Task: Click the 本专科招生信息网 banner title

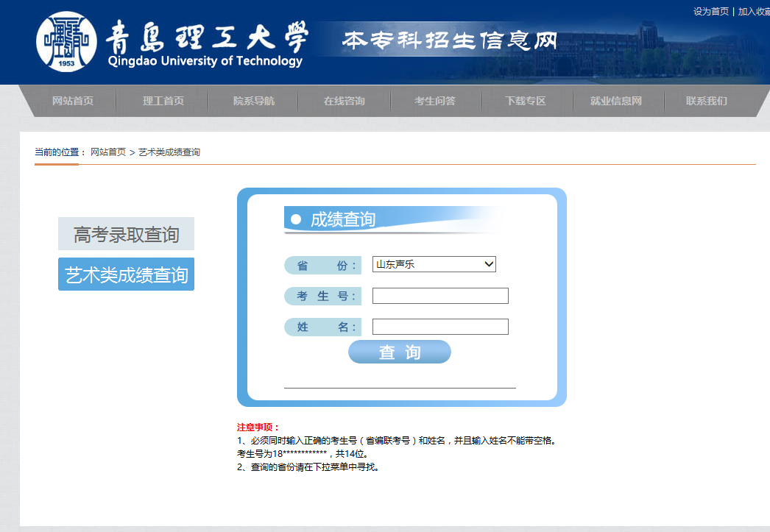Action: [x=450, y=41]
